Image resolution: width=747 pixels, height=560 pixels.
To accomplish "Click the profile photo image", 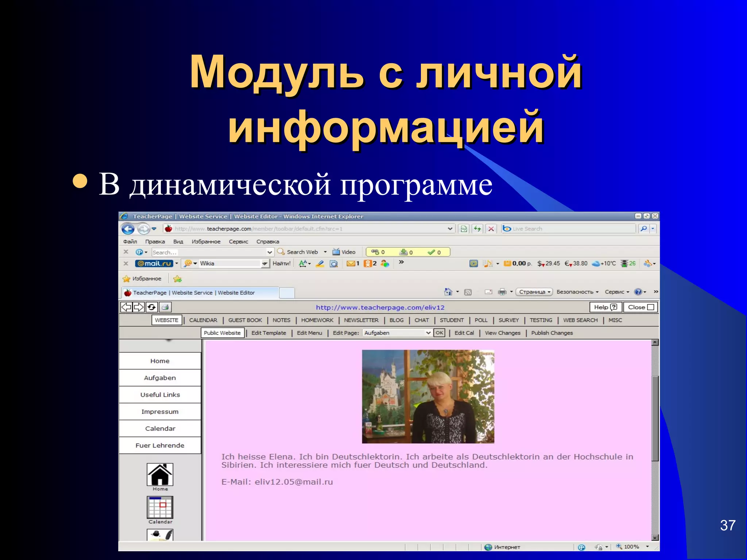I will [428, 397].
